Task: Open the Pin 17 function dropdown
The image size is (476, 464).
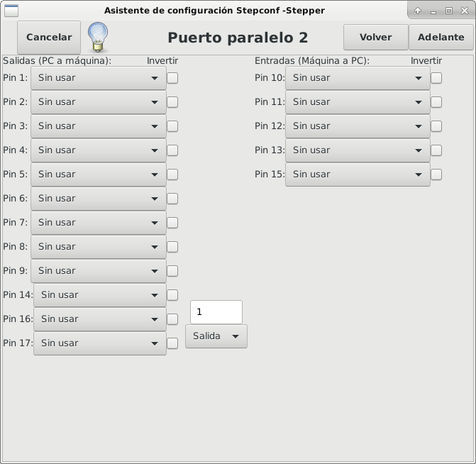Action: (x=100, y=343)
